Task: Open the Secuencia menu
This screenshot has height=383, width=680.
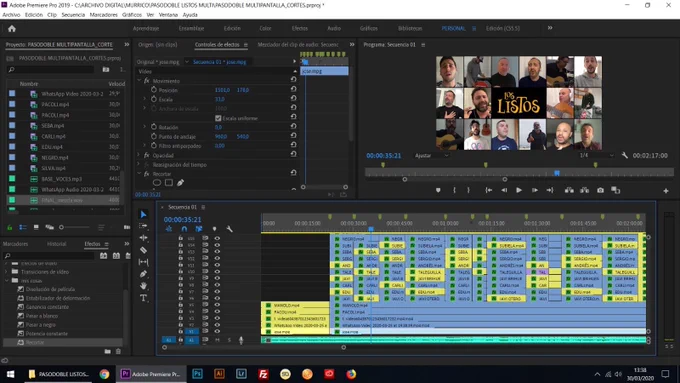Action: coord(73,15)
